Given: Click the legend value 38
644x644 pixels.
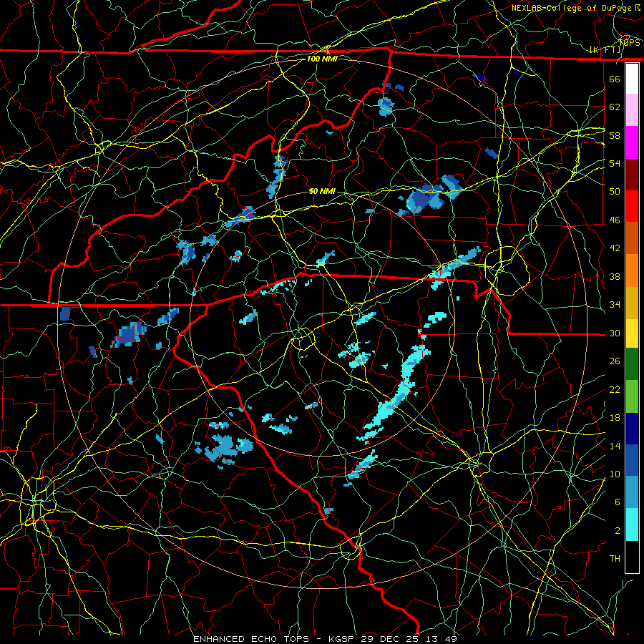Looking at the screenshot, I should tap(615, 276).
